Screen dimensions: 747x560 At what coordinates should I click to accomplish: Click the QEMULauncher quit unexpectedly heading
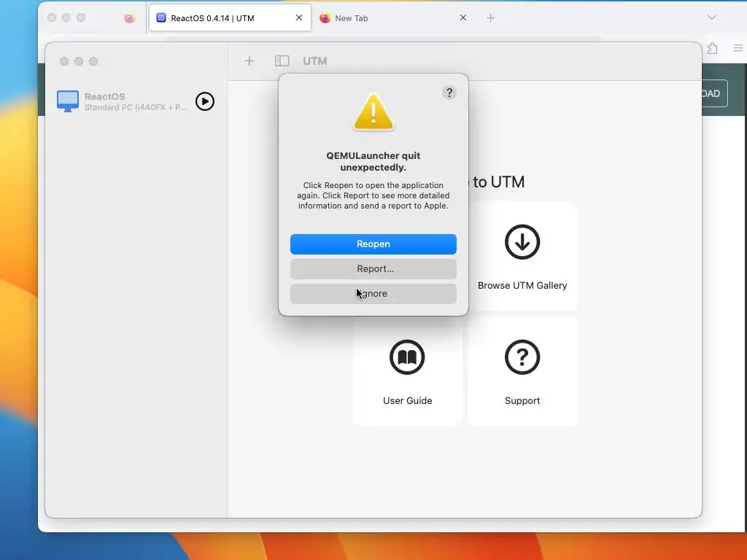[373, 161]
